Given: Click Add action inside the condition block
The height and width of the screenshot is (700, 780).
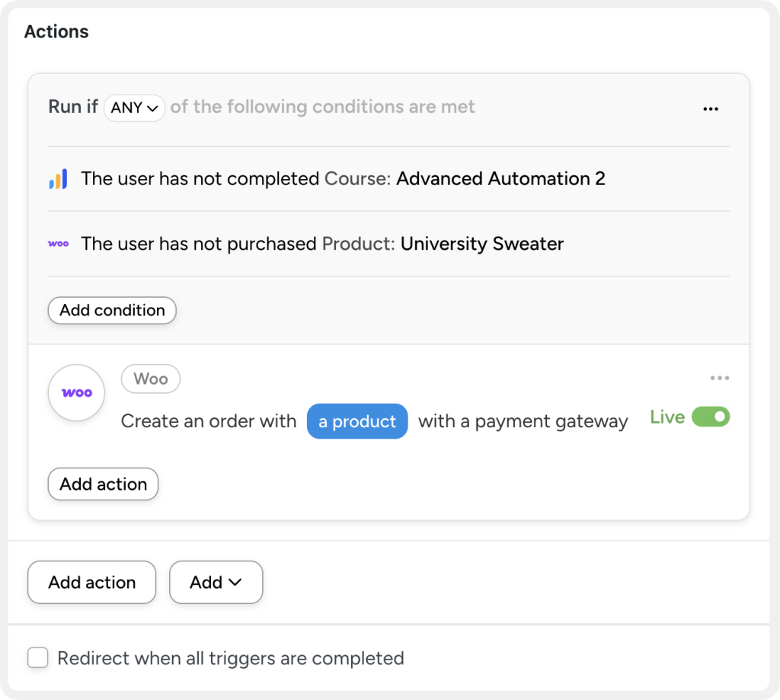Looking at the screenshot, I should coord(103,484).
